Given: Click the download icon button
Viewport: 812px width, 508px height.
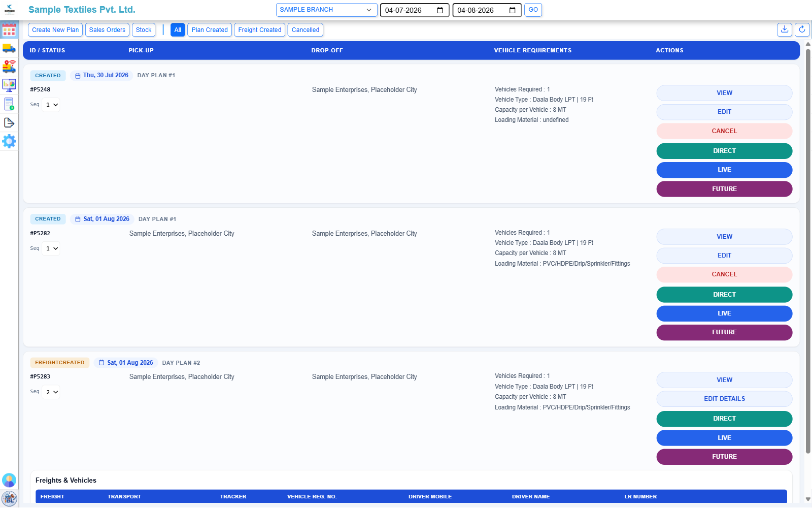Looking at the screenshot, I should pos(785,29).
